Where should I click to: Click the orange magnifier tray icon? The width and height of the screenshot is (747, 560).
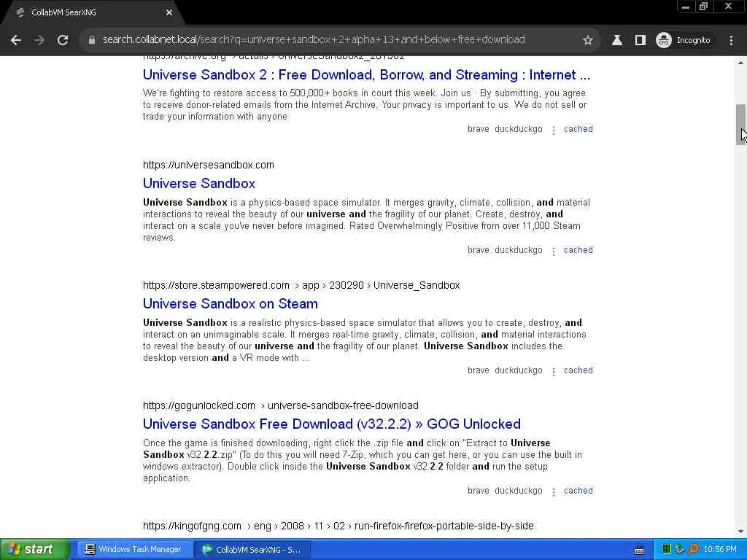[693, 550]
